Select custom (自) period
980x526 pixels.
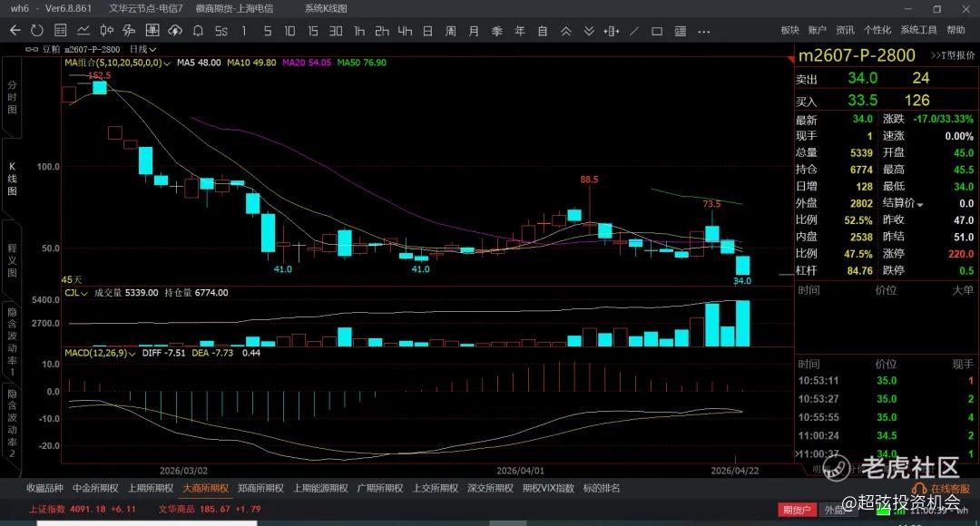543,31
